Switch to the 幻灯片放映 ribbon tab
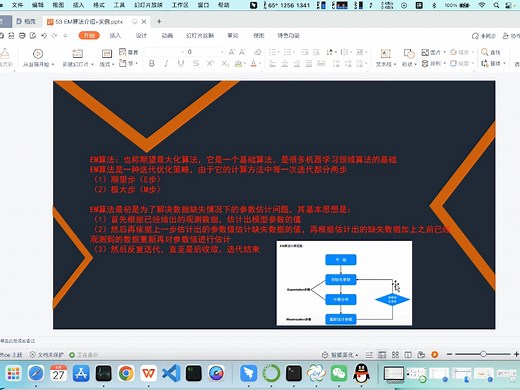Viewport: 520px width, 390px height. point(200,35)
